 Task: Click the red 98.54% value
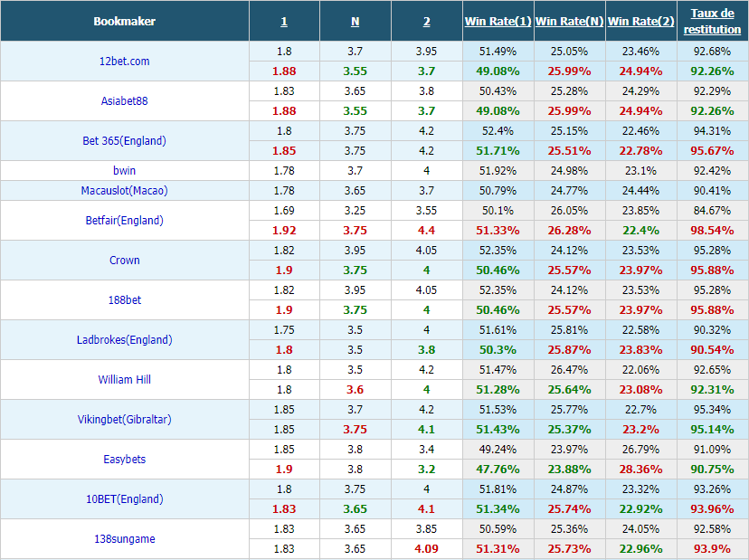click(x=712, y=231)
